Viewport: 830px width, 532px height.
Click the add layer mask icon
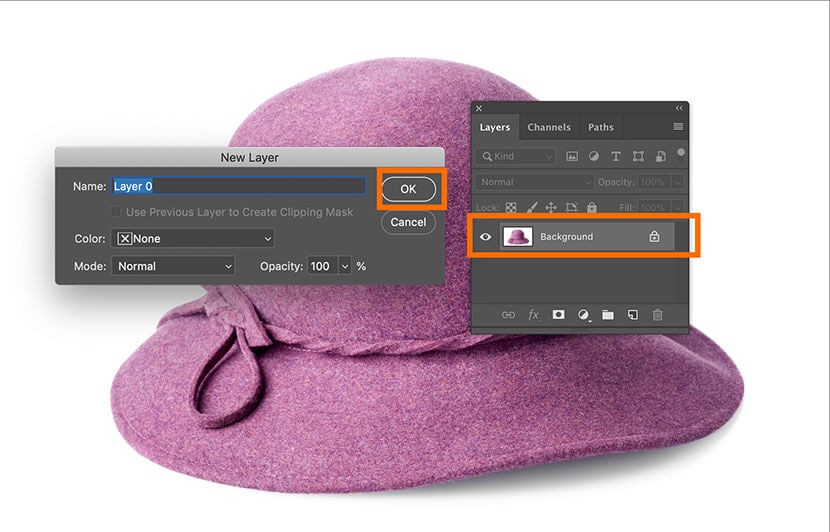click(558, 315)
